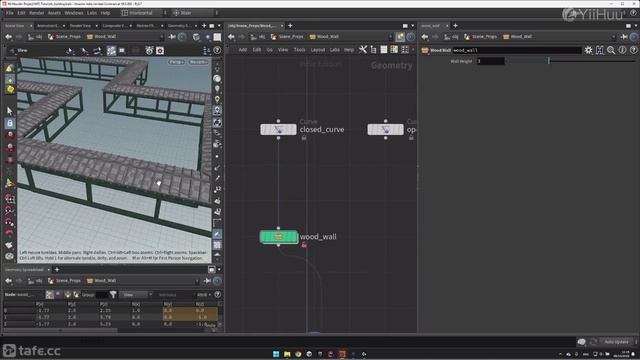640x360 pixels.
Task: Click the filter funnel icon in spreadsheet
Action: tap(113, 295)
